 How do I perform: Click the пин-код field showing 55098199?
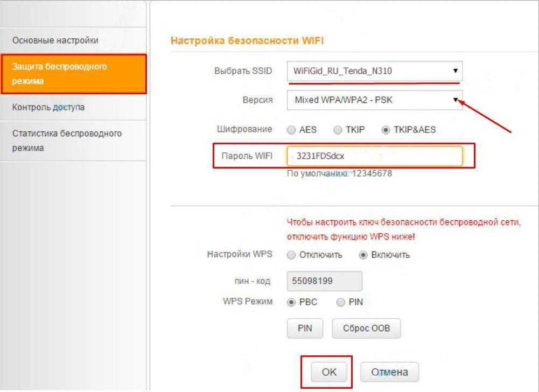point(325,281)
